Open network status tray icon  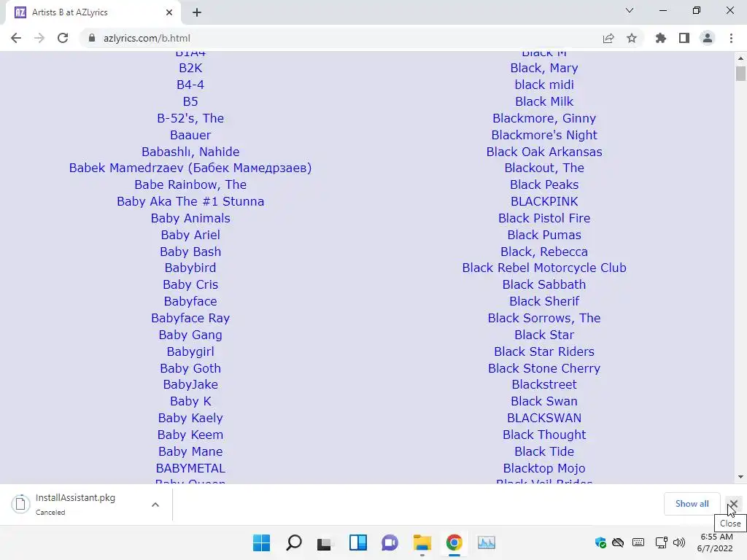[x=661, y=542]
